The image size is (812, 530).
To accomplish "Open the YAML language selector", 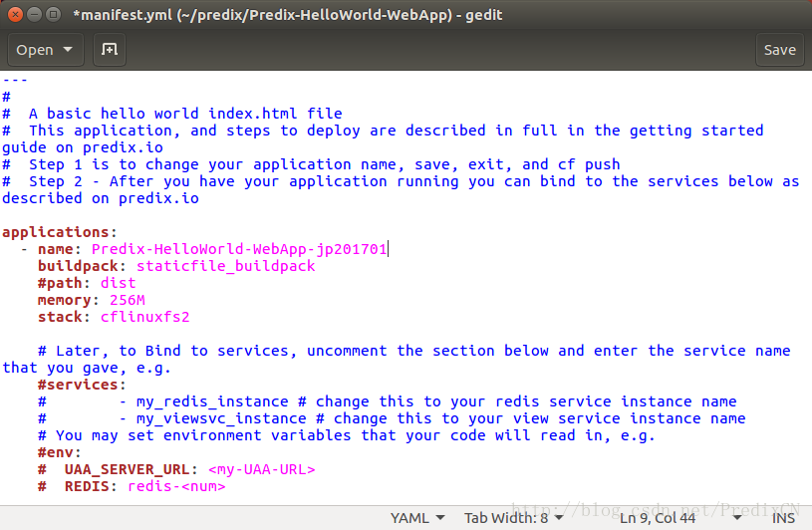I will [x=417, y=518].
